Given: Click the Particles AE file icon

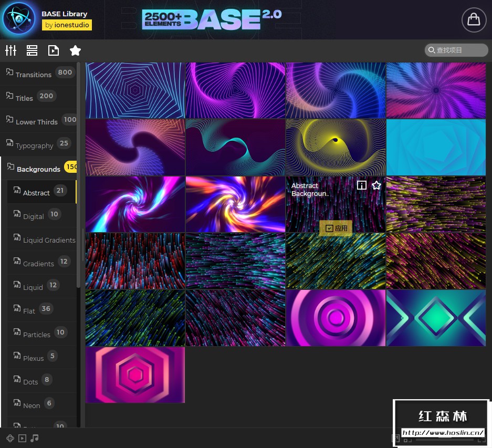Looking at the screenshot, I should click(17, 332).
